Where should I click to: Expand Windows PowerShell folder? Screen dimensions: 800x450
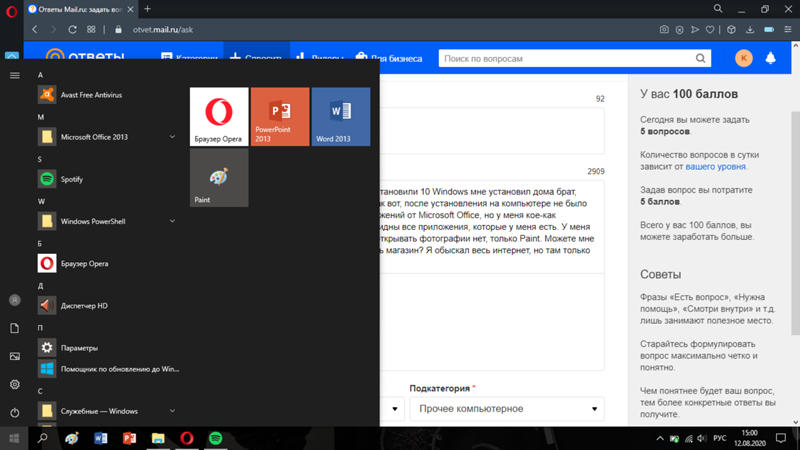pos(107,221)
